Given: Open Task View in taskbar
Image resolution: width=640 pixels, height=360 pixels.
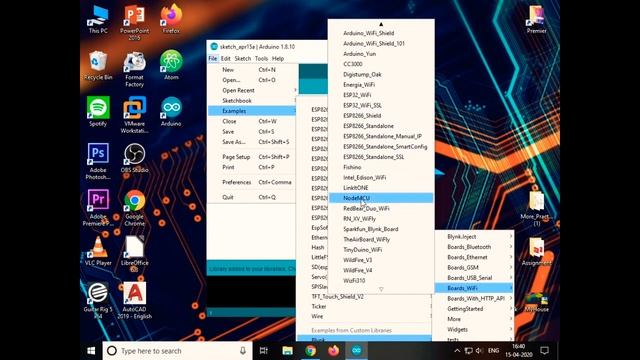Looking at the screenshot, I should (x=264, y=351).
